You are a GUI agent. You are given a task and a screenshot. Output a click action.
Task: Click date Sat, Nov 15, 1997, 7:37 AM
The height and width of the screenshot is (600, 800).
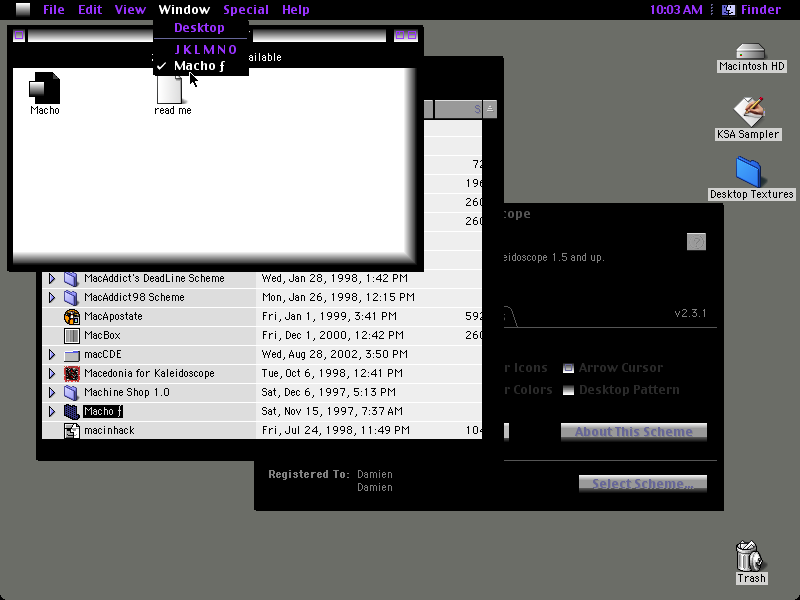332,411
